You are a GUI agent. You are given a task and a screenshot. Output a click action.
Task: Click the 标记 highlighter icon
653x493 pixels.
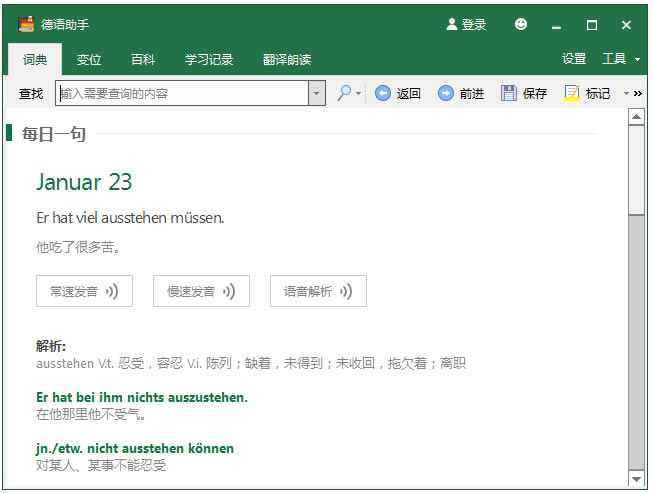pos(572,93)
